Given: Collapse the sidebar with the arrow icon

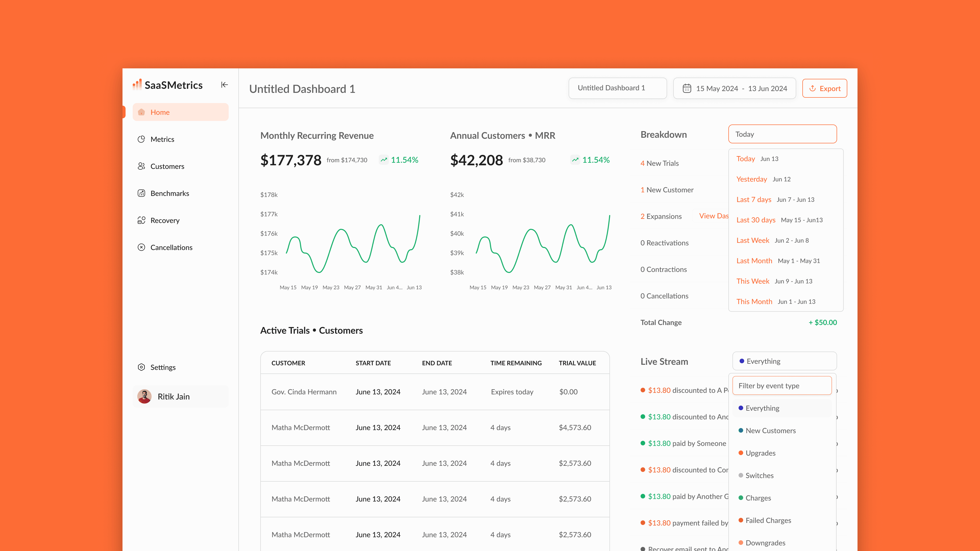Looking at the screenshot, I should (x=225, y=85).
